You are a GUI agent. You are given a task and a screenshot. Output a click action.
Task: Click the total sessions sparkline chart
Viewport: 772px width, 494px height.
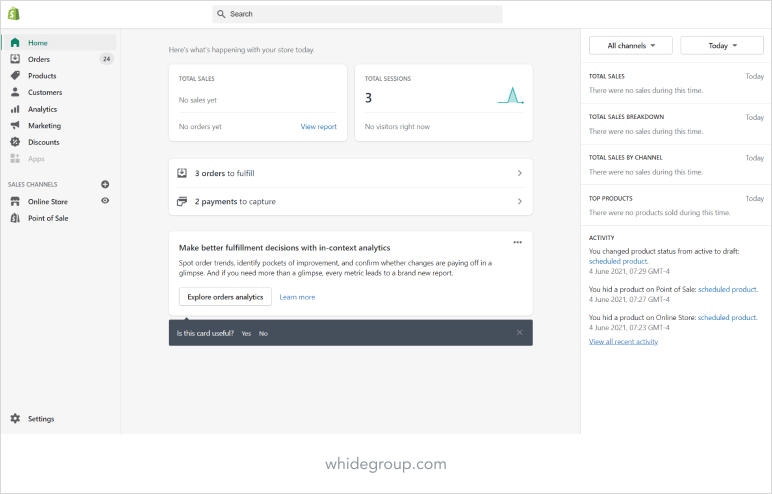511,96
